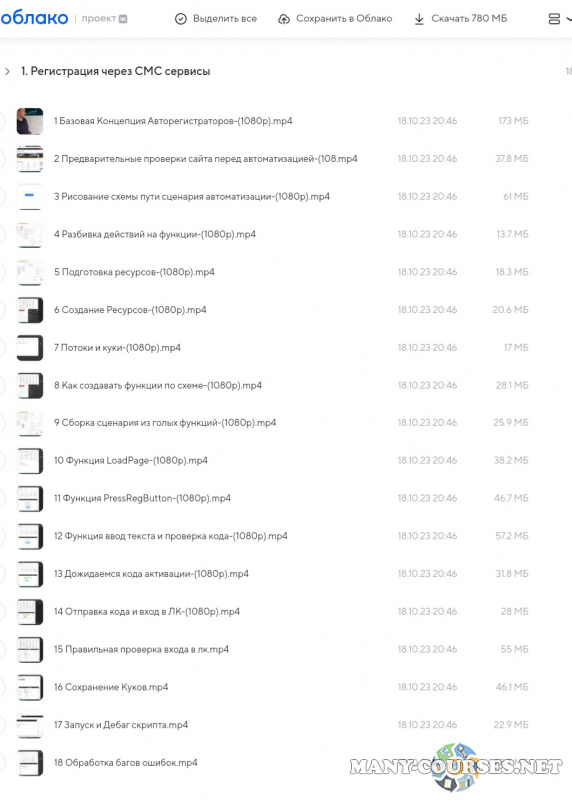Tick the selection circle beside 18 Обработка багов file
Viewport: 572px width, 800px height.
[x=2, y=763]
